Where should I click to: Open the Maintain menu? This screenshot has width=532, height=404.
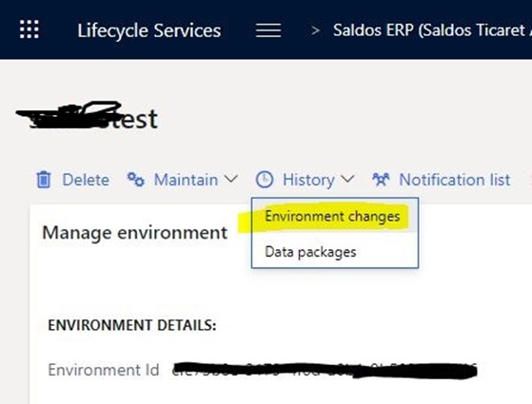(x=186, y=180)
